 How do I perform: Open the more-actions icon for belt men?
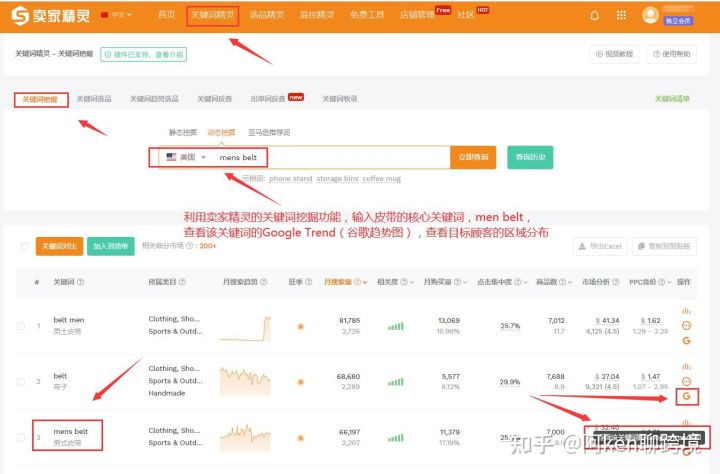[686, 326]
